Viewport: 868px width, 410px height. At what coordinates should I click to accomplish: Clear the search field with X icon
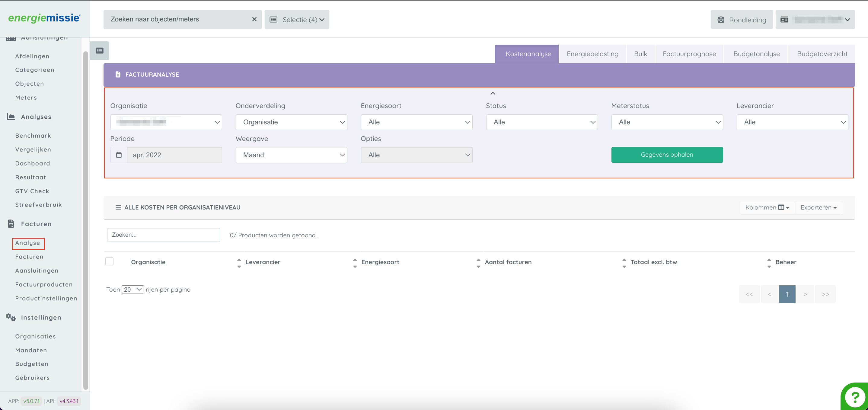pyautogui.click(x=254, y=19)
